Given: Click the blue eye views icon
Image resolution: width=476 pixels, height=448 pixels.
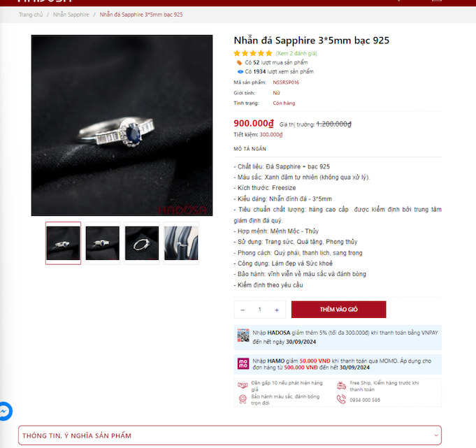Looking at the screenshot, I should point(240,71).
